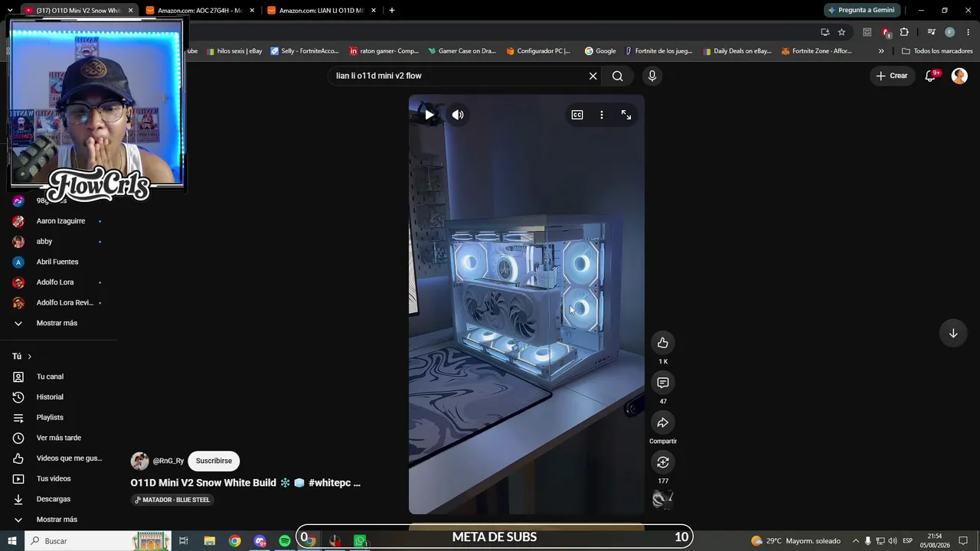This screenshot has width=980, height=551.
Task: Open Spotify from the taskbar
Action: [x=285, y=541]
